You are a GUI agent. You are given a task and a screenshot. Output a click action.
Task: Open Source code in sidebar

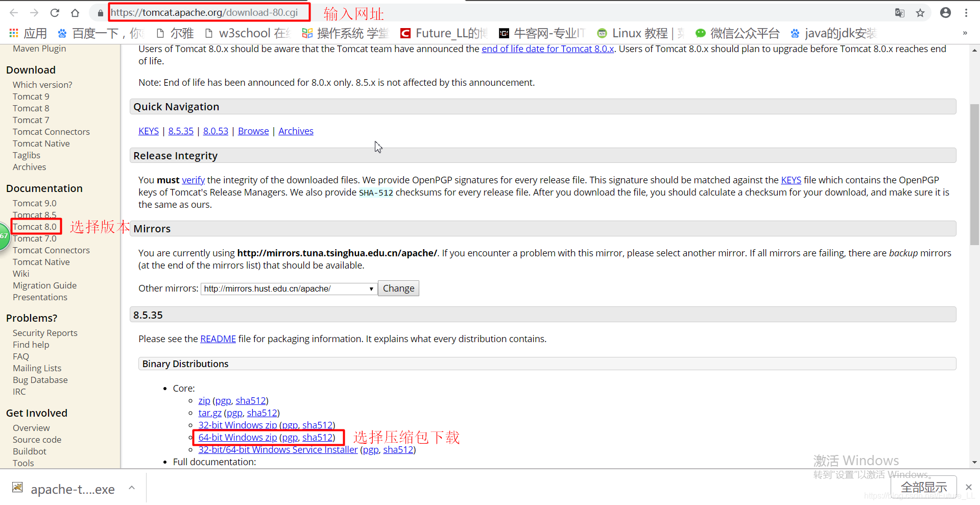coord(37,440)
